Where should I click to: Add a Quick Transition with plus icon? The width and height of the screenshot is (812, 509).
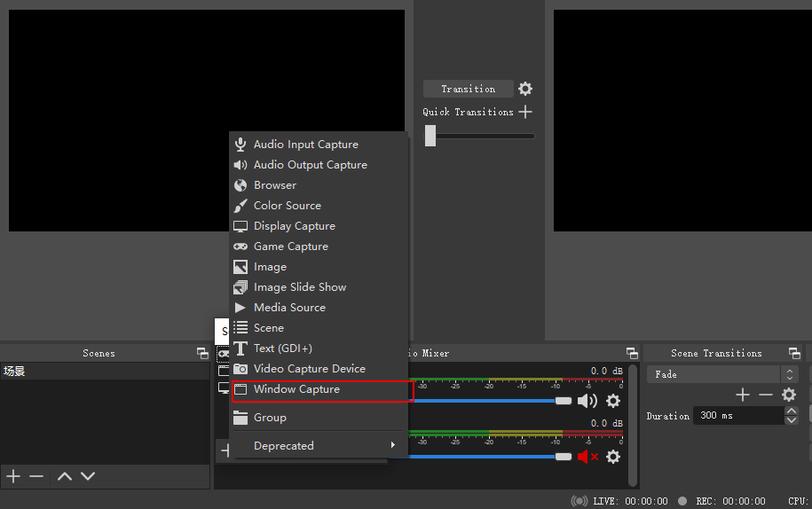(525, 112)
